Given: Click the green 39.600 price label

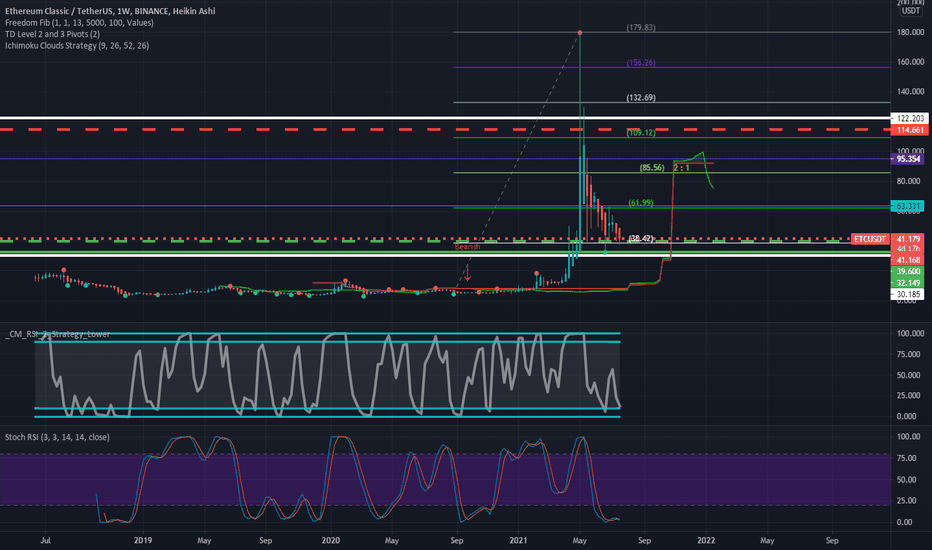Looking at the screenshot, I should [x=908, y=271].
